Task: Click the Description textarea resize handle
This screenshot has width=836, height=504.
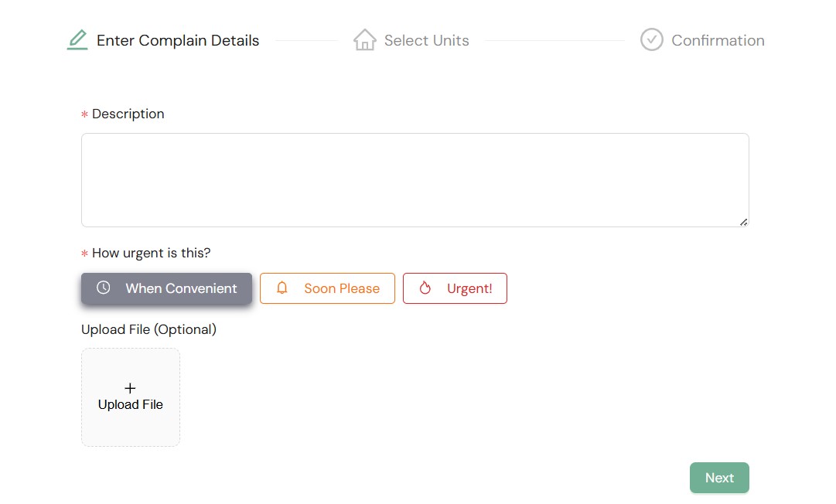Action: [x=743, y=222]
